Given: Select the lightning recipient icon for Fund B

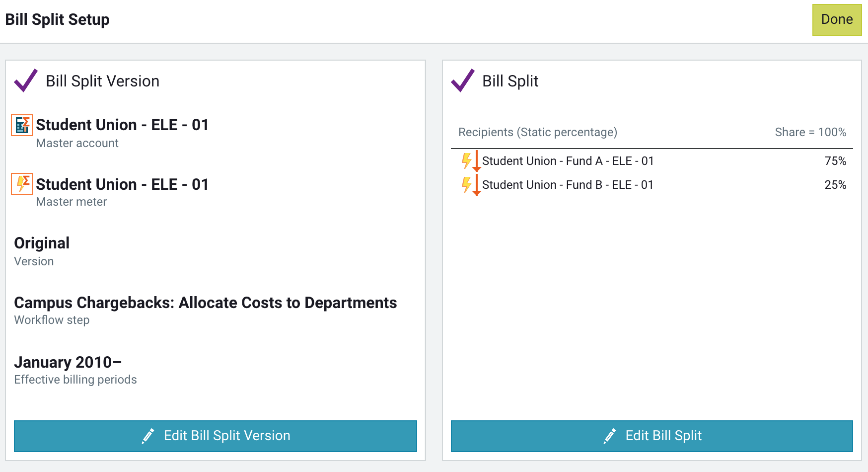Looking at the screenshot, I should pyautogui.click(x=467, y=184).
